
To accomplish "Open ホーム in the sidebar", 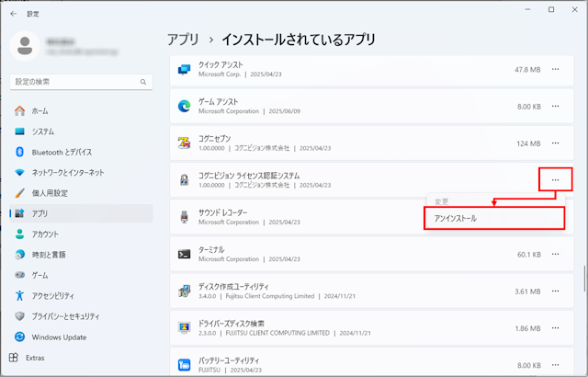I will tap(81, 111).
